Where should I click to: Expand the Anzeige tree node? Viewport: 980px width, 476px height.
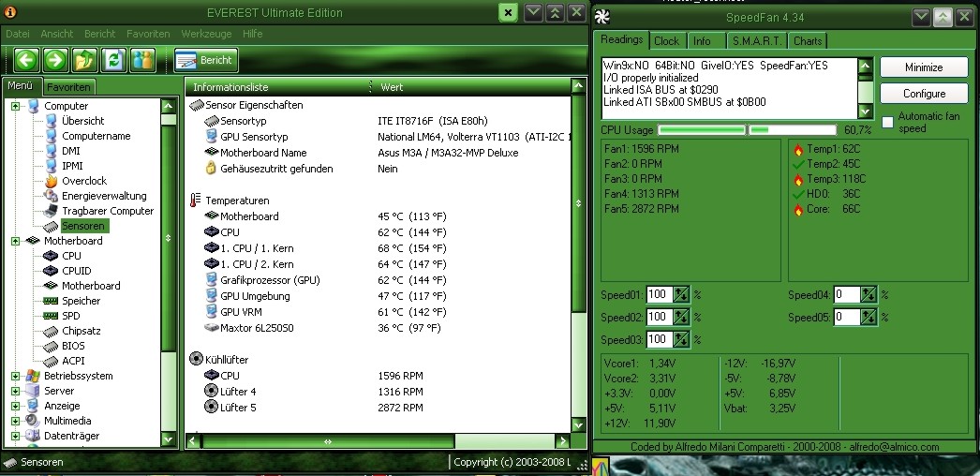pos(15,406)
